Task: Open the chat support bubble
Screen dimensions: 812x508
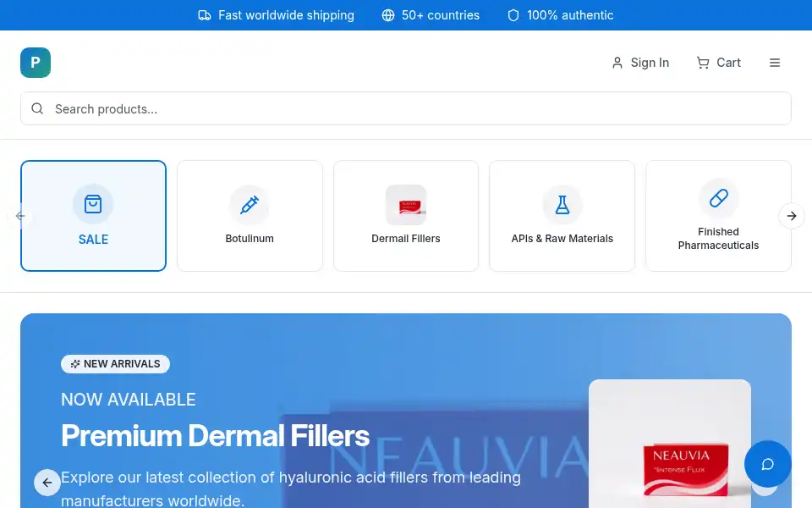Action: (767, 464)
